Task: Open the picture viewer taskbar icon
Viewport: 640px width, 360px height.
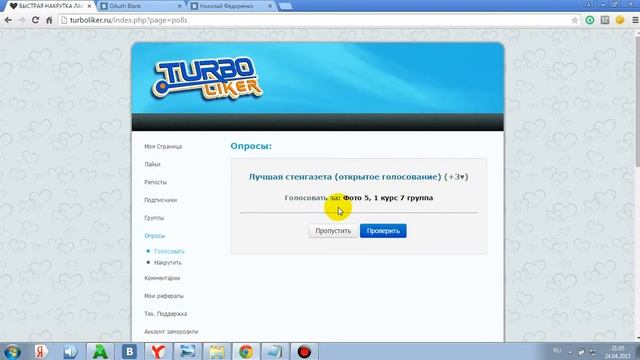Action: click(x=188, y=351)
